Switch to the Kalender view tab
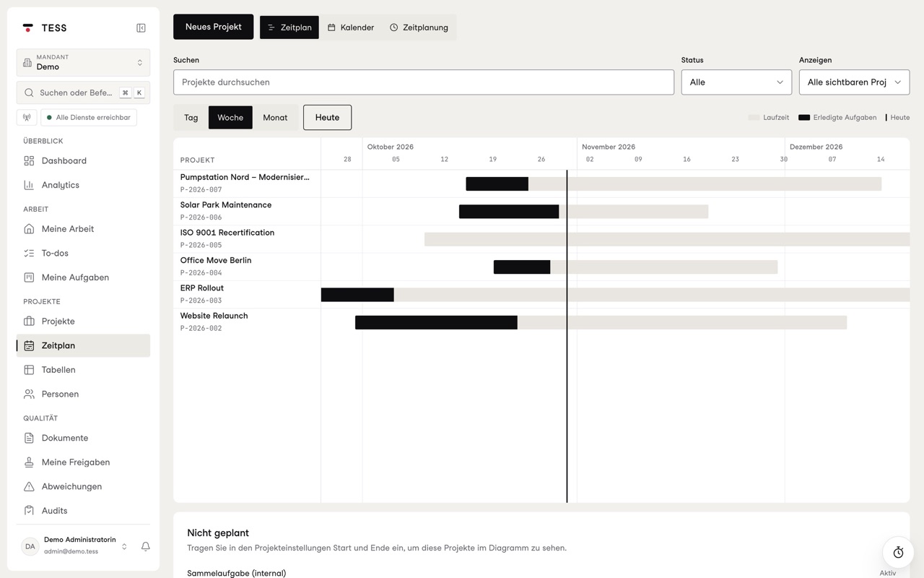Screen dimensions: 924x578 [x=351, y=27]
